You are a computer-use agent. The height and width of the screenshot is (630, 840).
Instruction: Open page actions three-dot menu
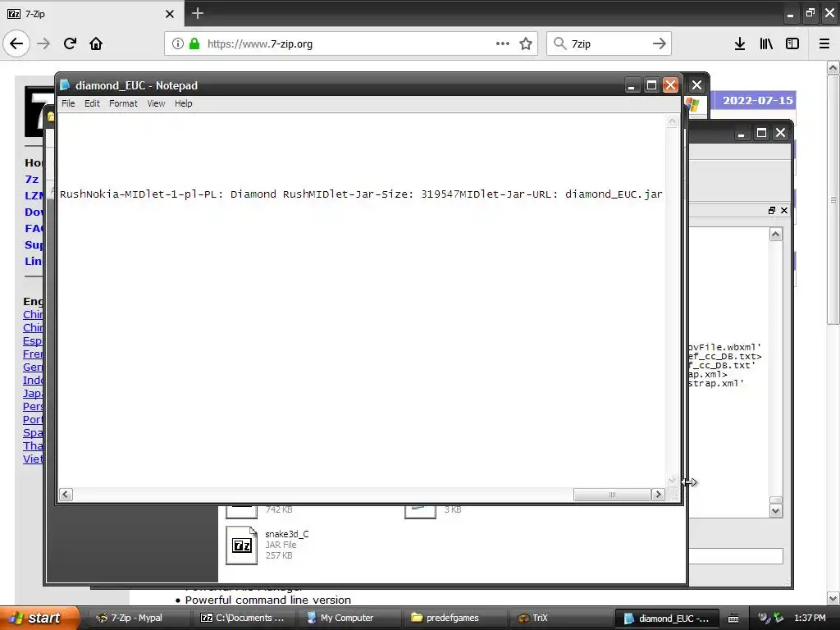click(503, 43)
